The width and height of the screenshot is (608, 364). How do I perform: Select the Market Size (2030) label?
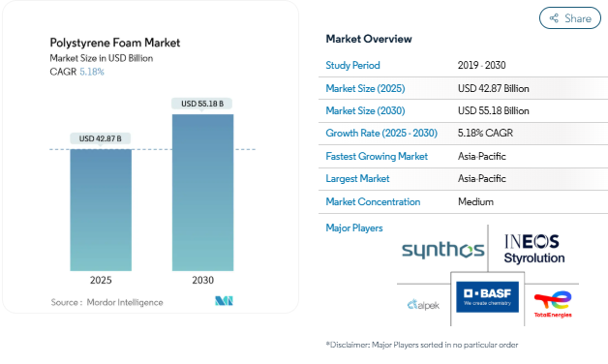click(x=365, y=111)
